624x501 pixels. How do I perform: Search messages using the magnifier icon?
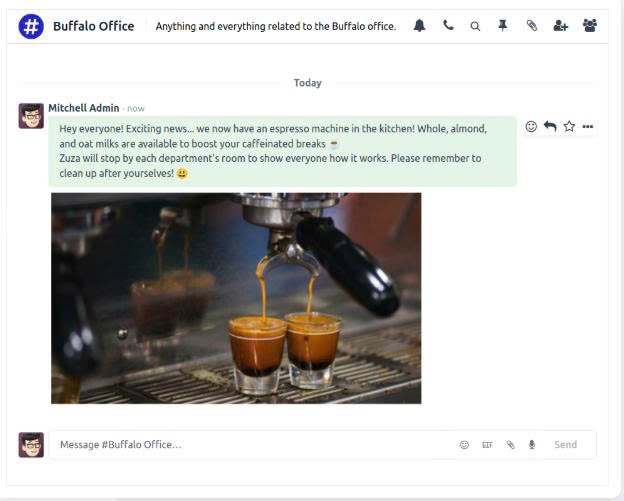click(x=475, y=26)
